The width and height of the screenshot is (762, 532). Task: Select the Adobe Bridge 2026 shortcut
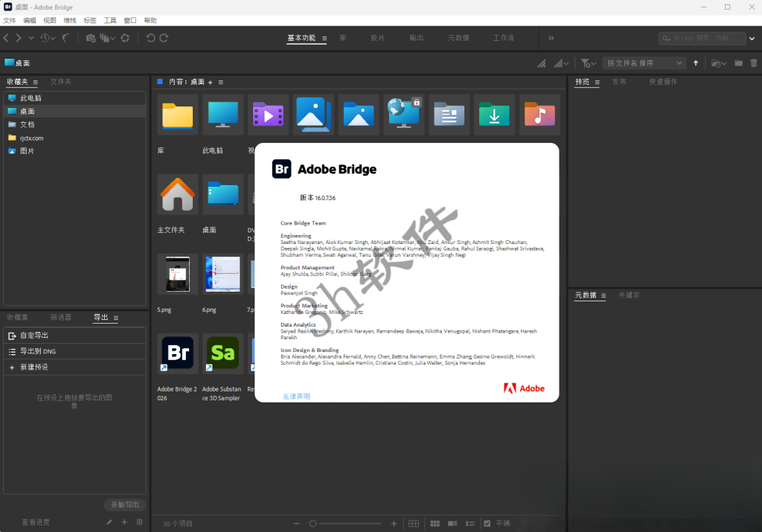(x=177, y=353)
